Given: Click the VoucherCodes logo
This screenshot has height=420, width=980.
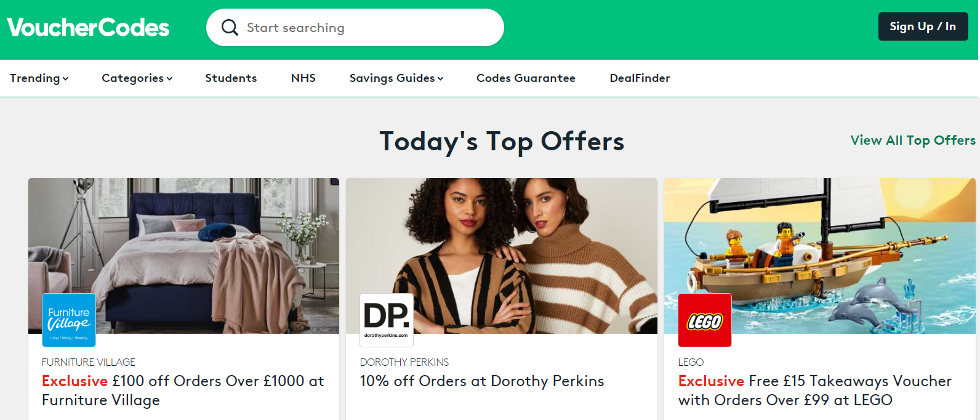Looking at the screenshot, I should tap(88, 28).
